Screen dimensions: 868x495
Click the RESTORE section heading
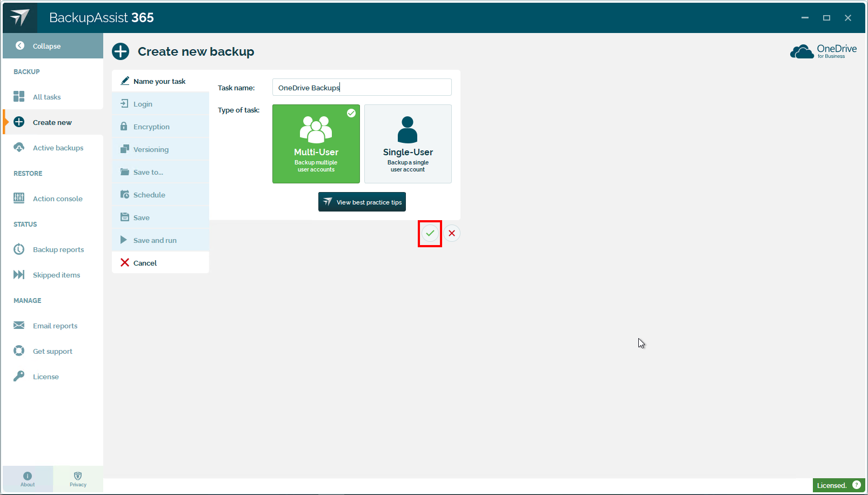[28, 173]
